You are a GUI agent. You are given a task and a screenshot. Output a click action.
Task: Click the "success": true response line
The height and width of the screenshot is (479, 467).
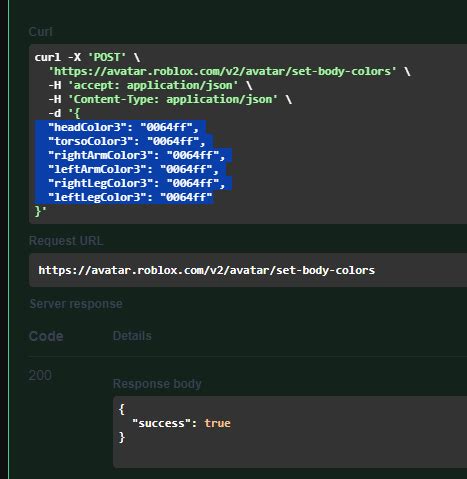click(x=181, y=423)
